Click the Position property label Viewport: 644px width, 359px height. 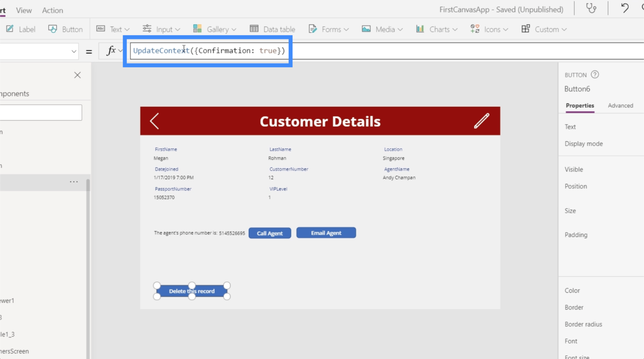point(576,186)
